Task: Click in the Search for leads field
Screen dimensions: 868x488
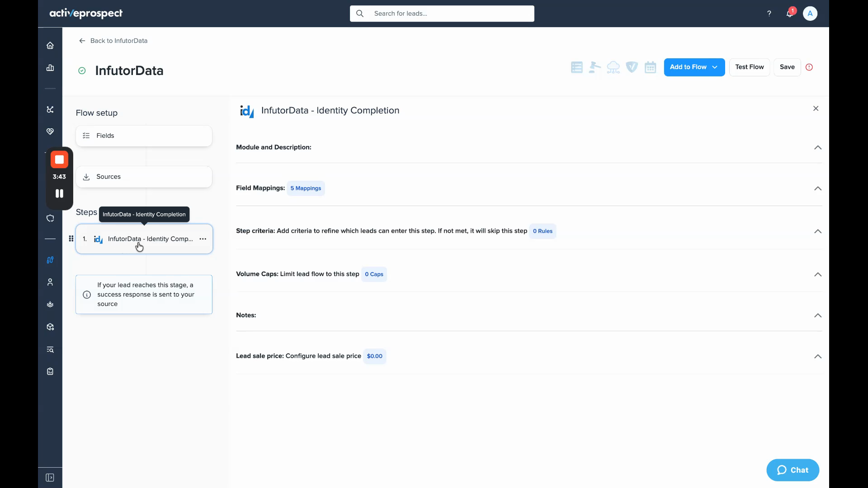Action: pyautogui.click(x=442, y=14)
